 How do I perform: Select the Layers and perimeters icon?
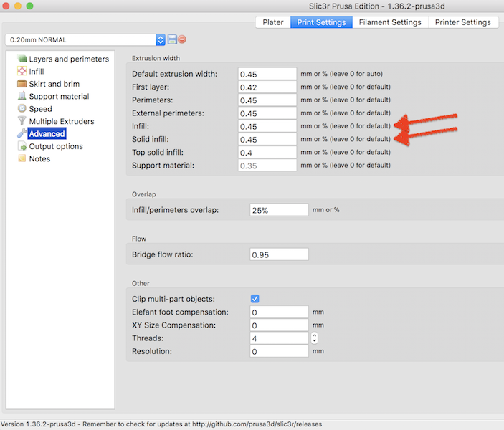pos(22,59)
